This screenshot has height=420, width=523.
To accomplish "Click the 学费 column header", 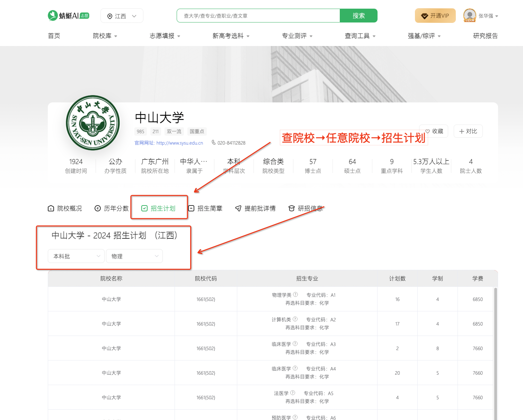I will tap(478, 279).
